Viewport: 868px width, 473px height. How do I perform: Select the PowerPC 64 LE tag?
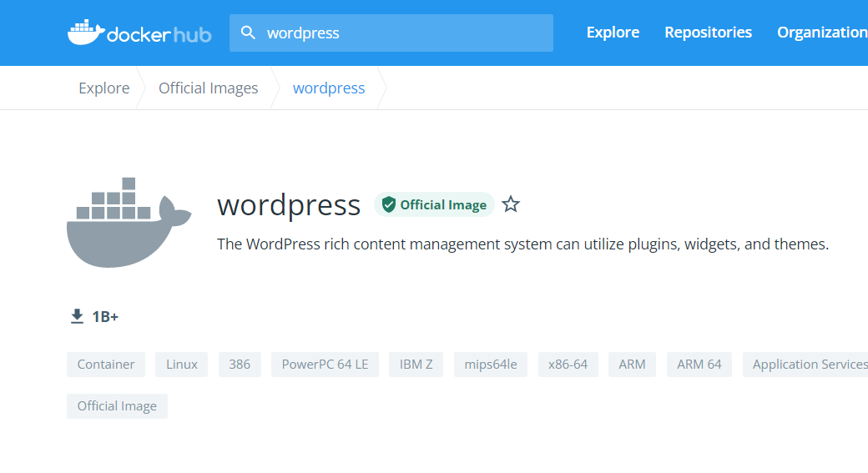325,365
